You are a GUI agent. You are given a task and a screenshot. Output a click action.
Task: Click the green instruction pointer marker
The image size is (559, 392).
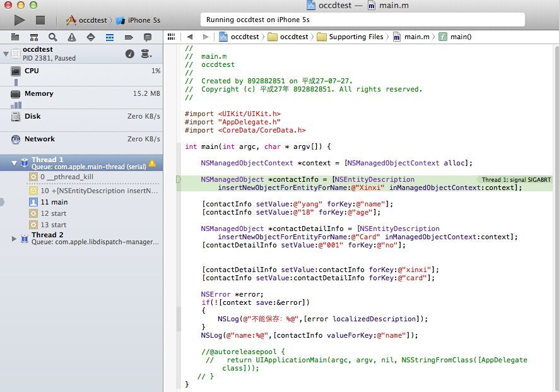[179, 179]
